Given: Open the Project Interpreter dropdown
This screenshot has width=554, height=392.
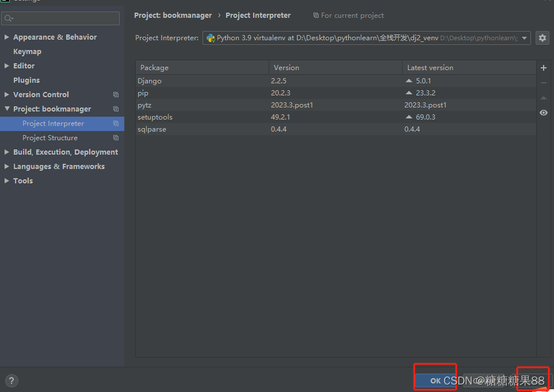Looking at the screenshot, I should click(x=524, y=38).
